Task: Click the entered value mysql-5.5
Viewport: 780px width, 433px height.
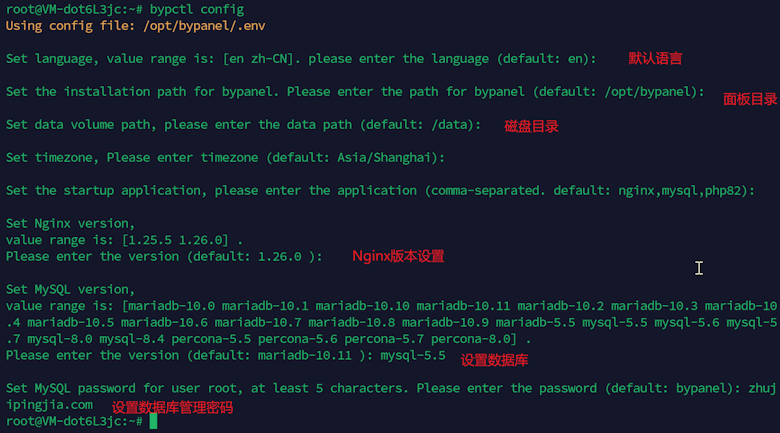Action: click(413, 355)
